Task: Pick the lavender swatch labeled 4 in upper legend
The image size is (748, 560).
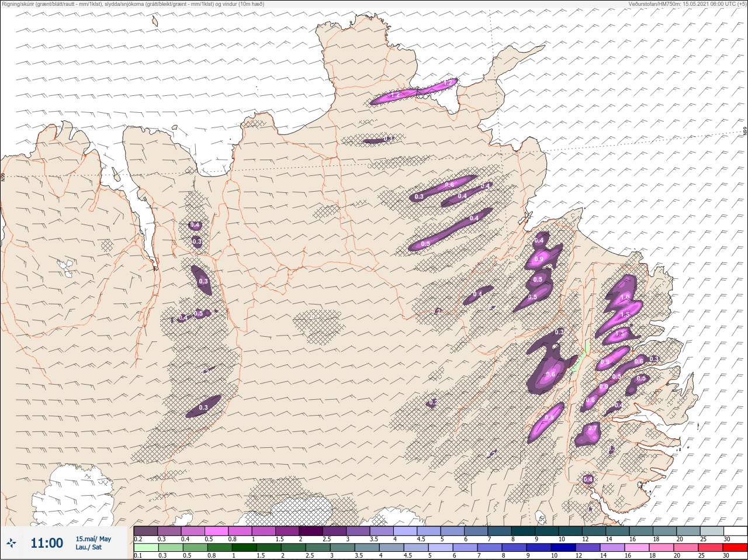Action: click(x=405, y=531)
